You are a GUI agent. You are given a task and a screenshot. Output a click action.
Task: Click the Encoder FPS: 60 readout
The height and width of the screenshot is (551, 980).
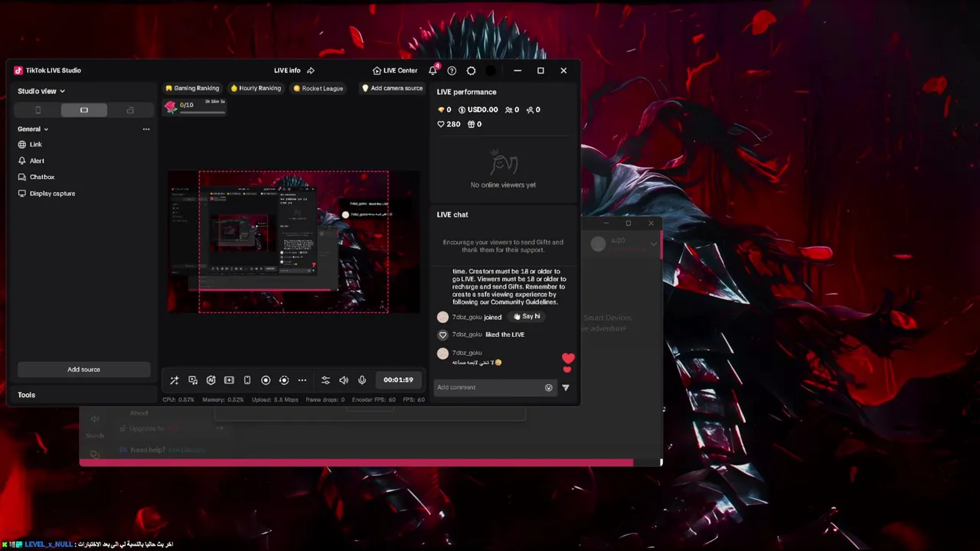click(x=374, y=399)
